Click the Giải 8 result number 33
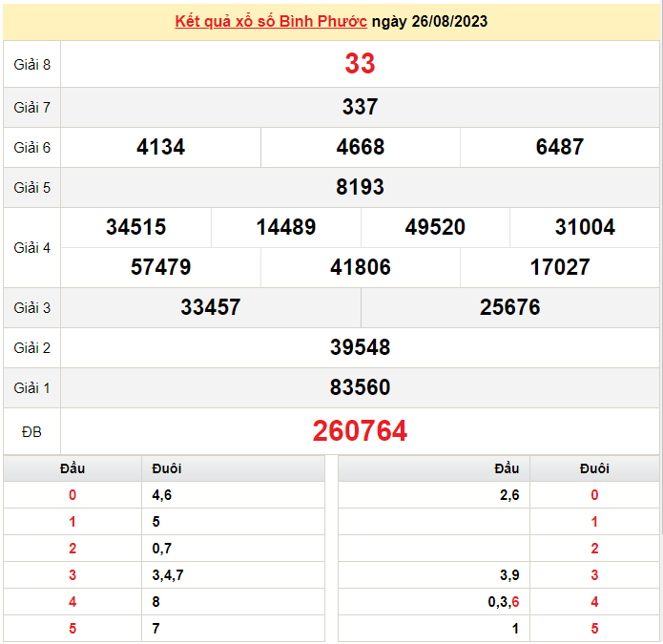This screenshot has height=644, width=663. [x=360, y=64]
